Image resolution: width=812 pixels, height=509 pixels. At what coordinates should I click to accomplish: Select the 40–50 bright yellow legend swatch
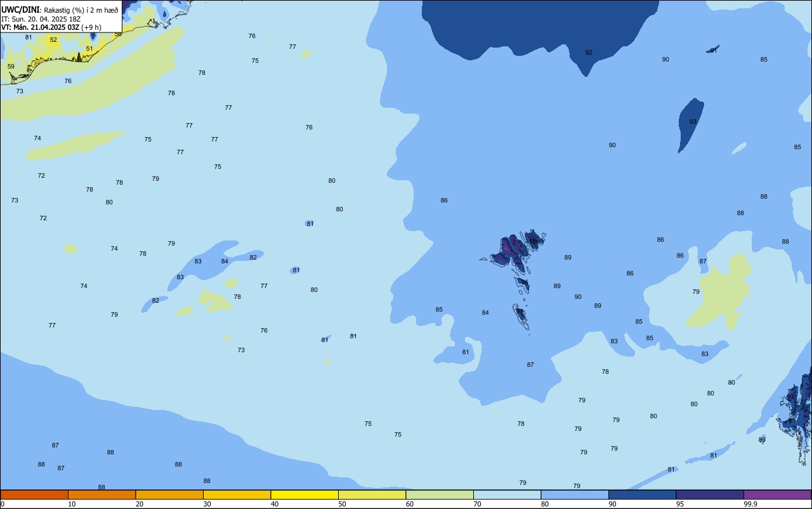[304, 494]
